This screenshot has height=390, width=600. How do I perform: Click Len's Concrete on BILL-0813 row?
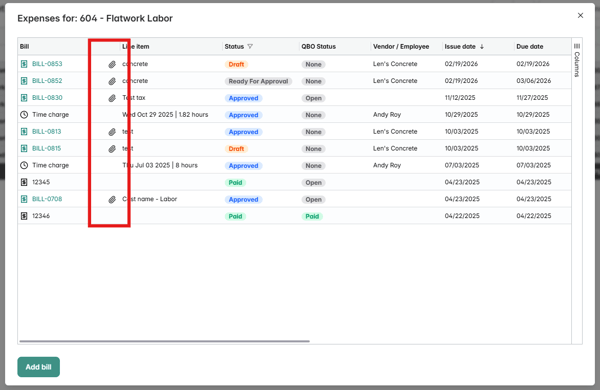[395, 132]
